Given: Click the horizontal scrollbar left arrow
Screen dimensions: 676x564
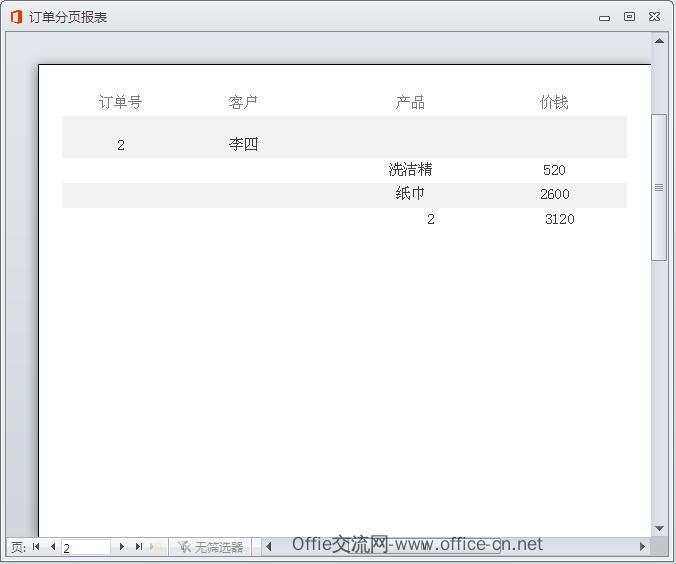Looking at the screenshot, I should (269, 547).
